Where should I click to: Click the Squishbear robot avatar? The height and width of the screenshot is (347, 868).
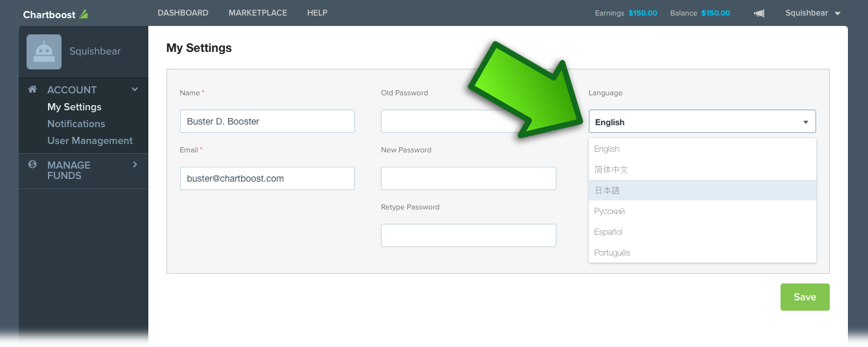(x=44, y=52)
